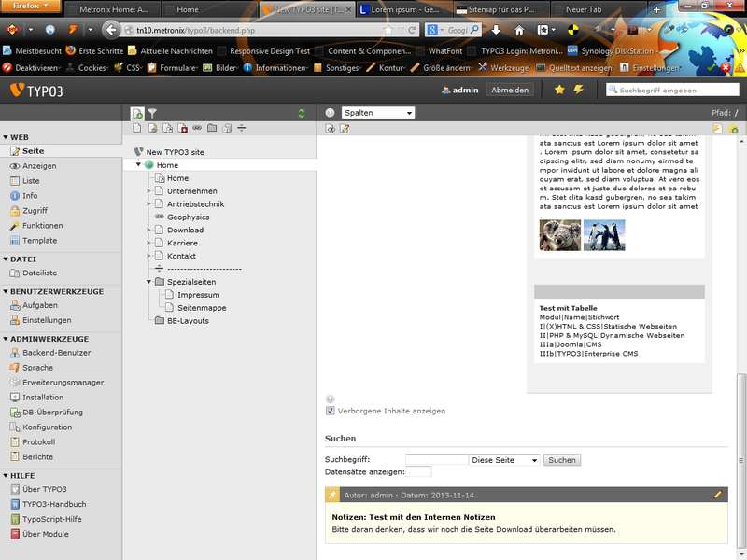747x560 pixels.
Task: Collapse the ADMINWERKZEUGE module group
Action: (5, 339)
